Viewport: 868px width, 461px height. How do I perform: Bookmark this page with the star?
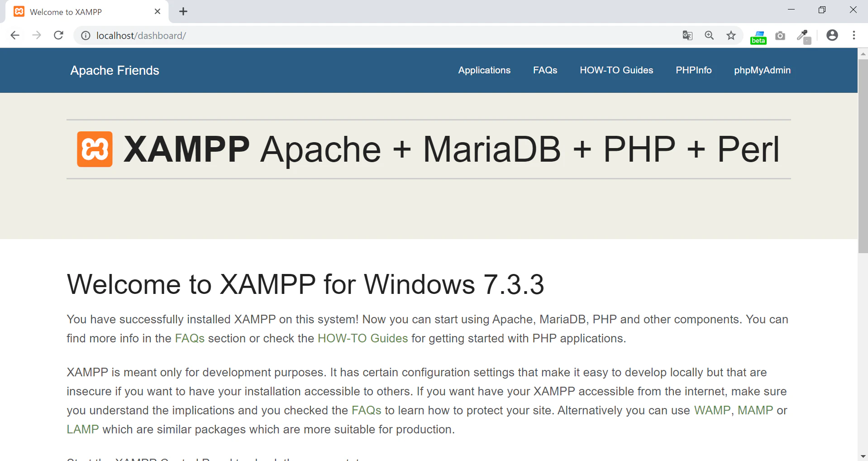point(731,35)
